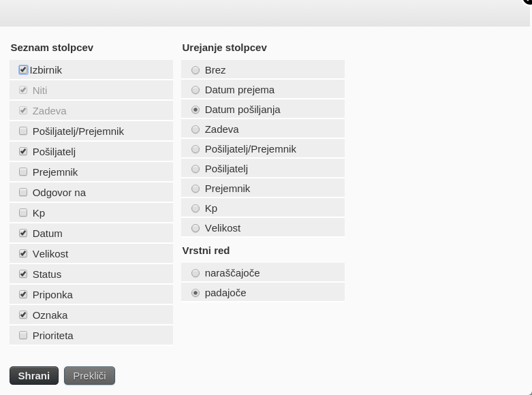Sort by Datum prejema
The height and width of the screenshot is (395, 532).
pyautogui.click(x=195, y=90)
